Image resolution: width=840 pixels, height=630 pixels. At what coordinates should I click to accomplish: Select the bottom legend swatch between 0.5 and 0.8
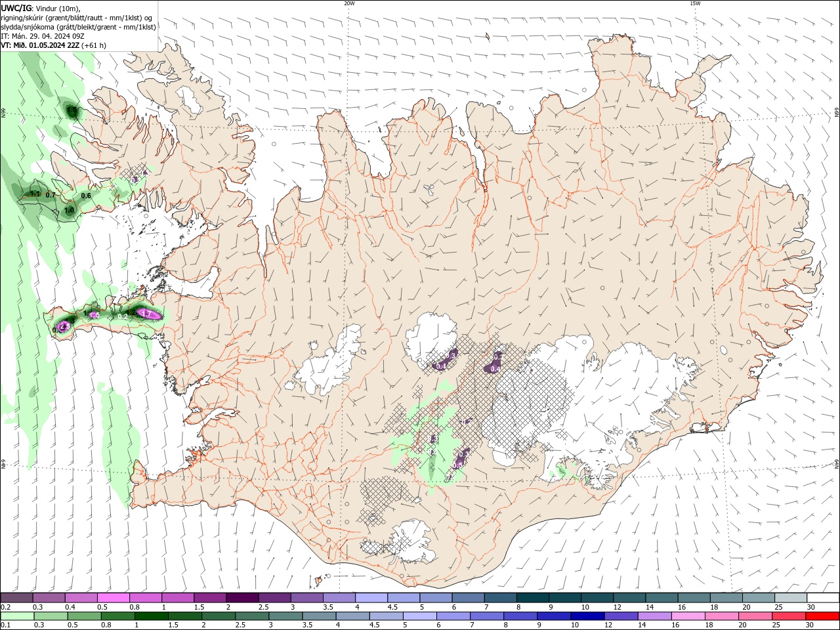coord(84,616)
